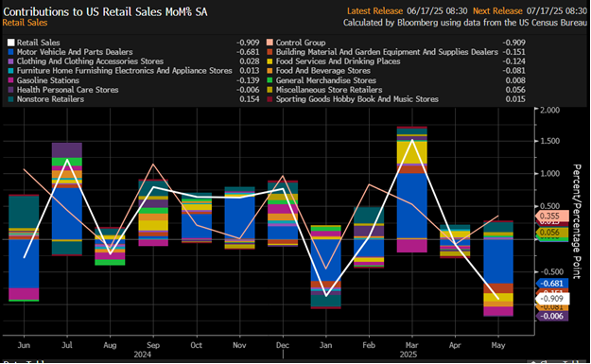The image size is (591, 364).
Task: Select the -0.909 Retail Sales axis tag
Action: (x=552, y=299)
